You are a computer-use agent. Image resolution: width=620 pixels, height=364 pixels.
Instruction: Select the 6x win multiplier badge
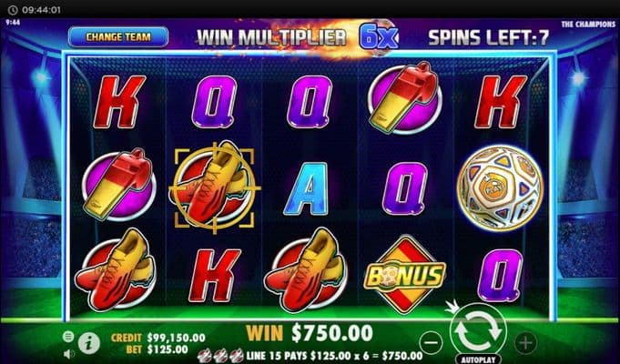pos(379,37)
